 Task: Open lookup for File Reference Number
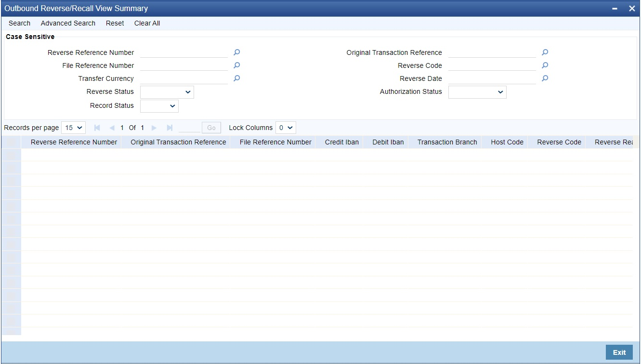tap(236, 65)
